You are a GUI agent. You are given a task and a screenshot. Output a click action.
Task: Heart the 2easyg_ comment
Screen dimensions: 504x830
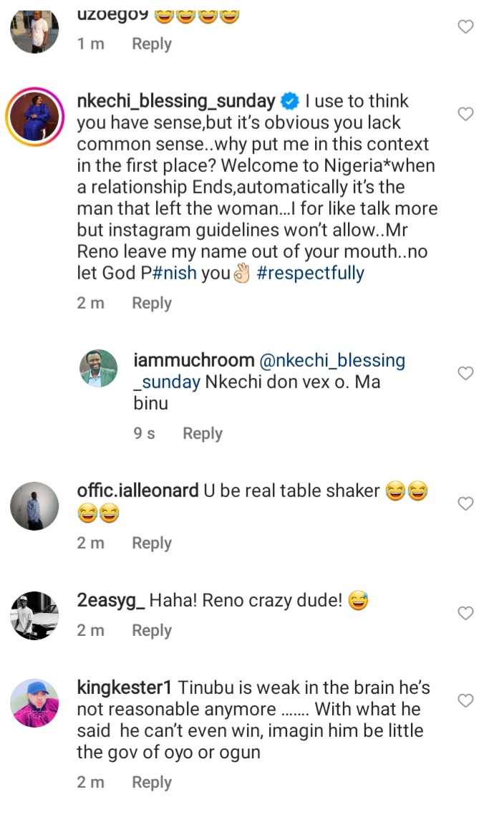(x=465, y=613)
